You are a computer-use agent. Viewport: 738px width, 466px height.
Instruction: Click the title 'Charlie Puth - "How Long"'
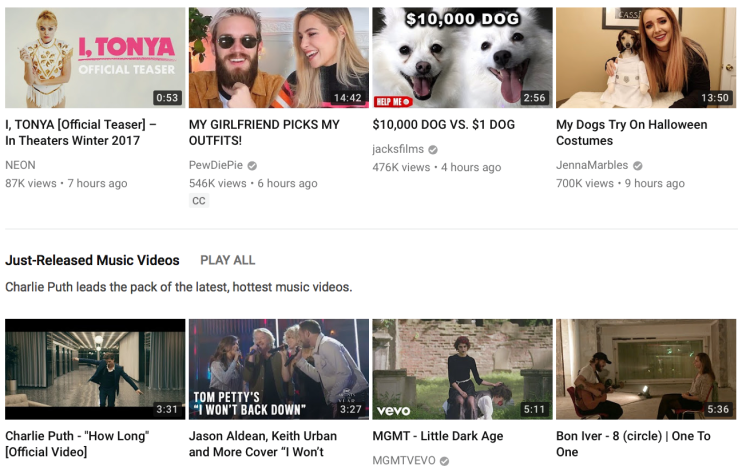78,444
